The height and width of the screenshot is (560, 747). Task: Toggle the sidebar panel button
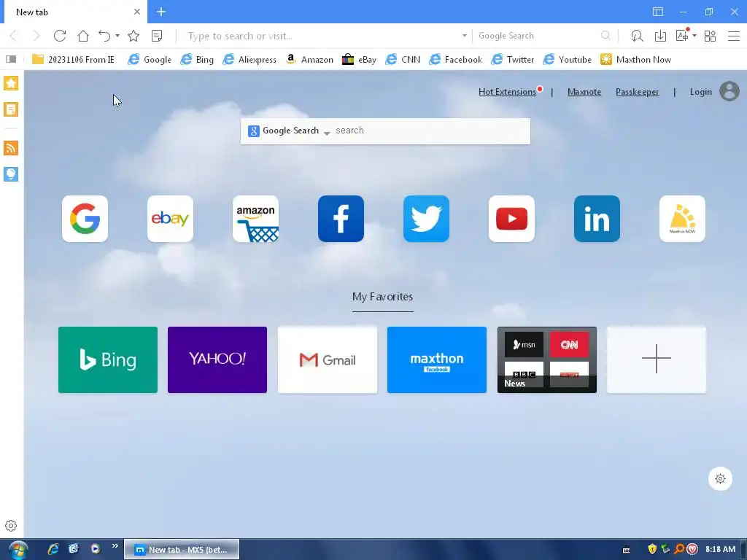click(x=11, y=59)
